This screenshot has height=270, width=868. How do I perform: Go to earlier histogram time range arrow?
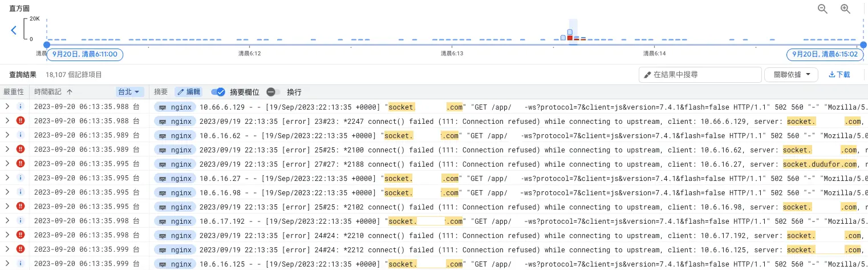coord(14,30)
